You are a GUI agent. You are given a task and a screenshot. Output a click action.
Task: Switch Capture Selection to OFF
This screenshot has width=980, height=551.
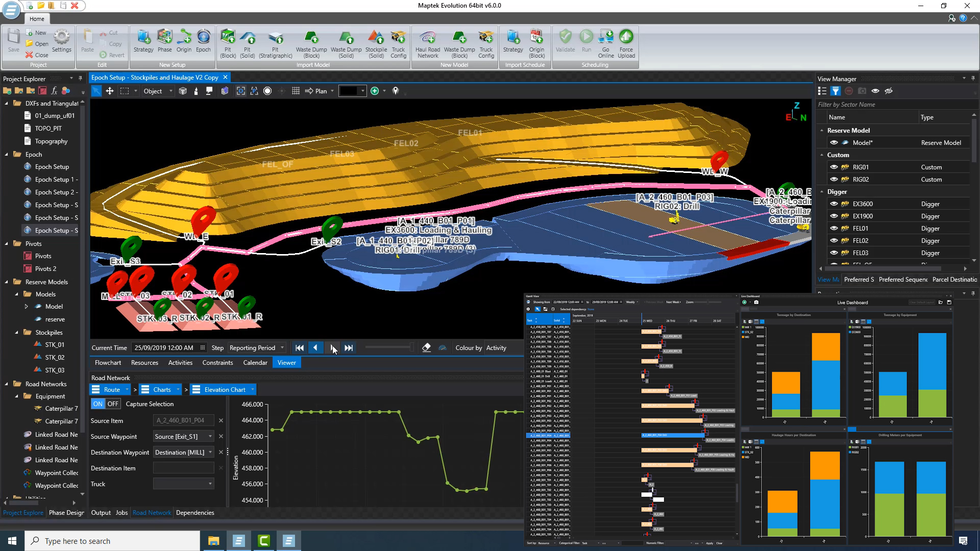pyautogui.click(x=113, y=404)
